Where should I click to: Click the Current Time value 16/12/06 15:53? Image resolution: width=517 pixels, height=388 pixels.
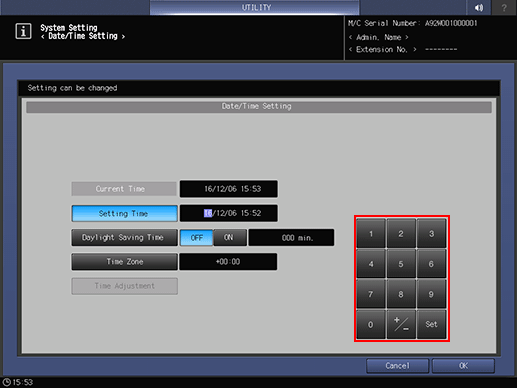[x=229, y=189]
